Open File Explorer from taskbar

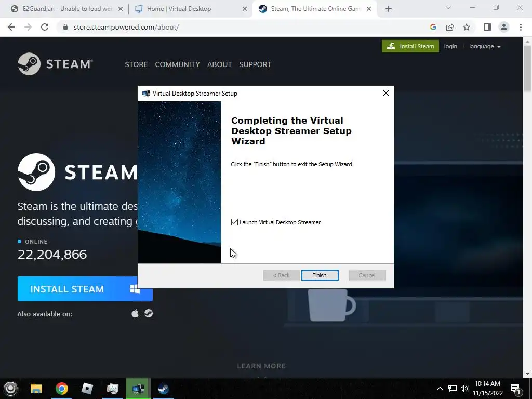(36, 389)
